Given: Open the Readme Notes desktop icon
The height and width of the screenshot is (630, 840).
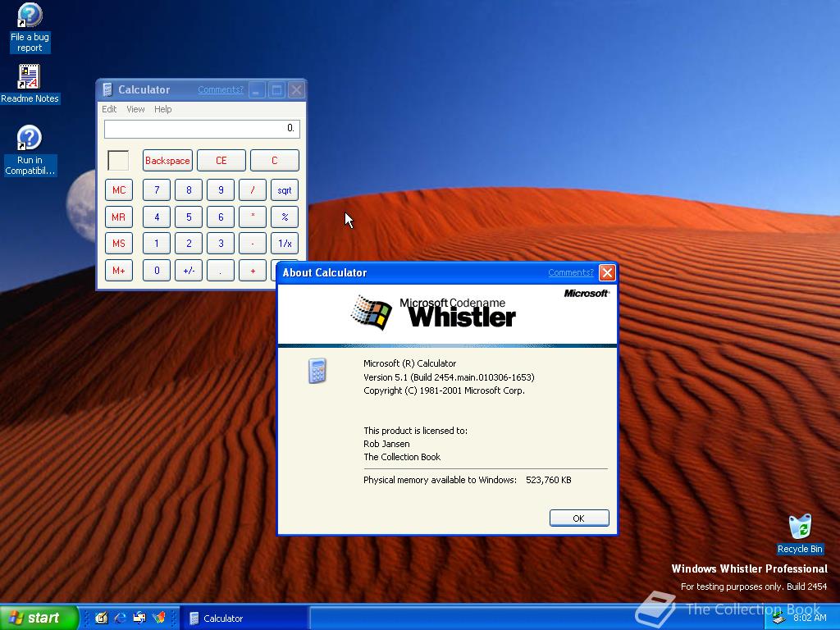Looking at the screenshot, I should pos(30,84).
